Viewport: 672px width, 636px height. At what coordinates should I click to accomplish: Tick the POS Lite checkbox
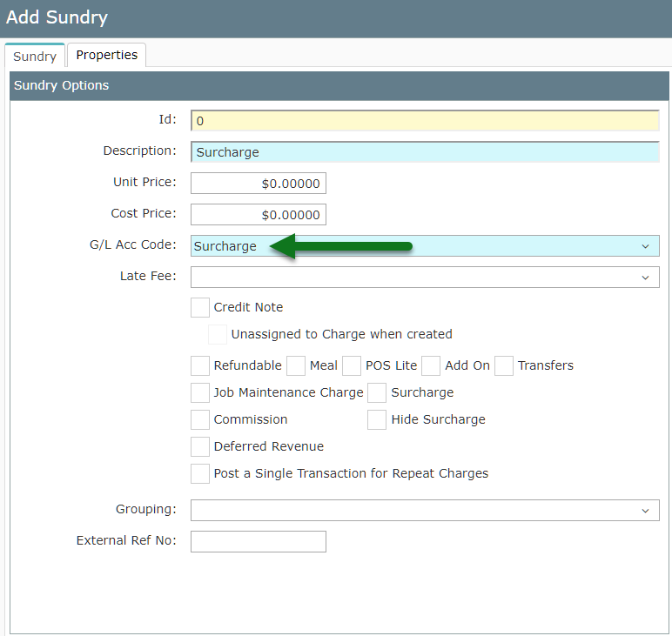coord(352,365)
